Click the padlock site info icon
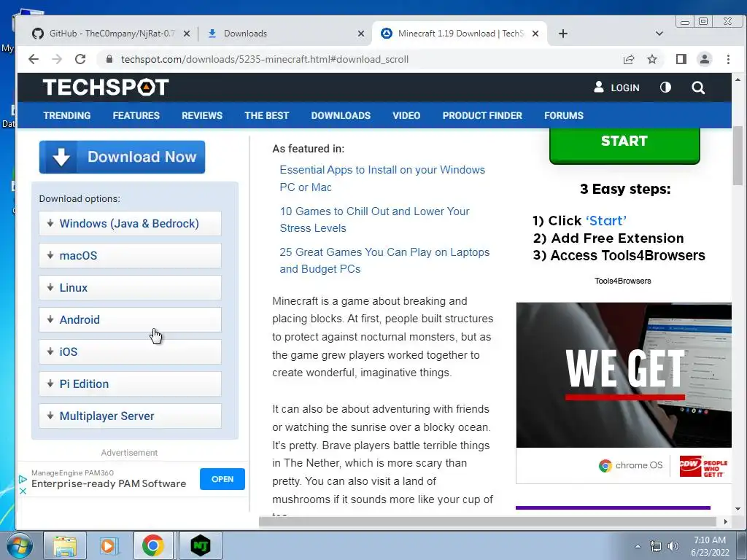This screenshot has height=560, width=747. (x=109, y=59)
